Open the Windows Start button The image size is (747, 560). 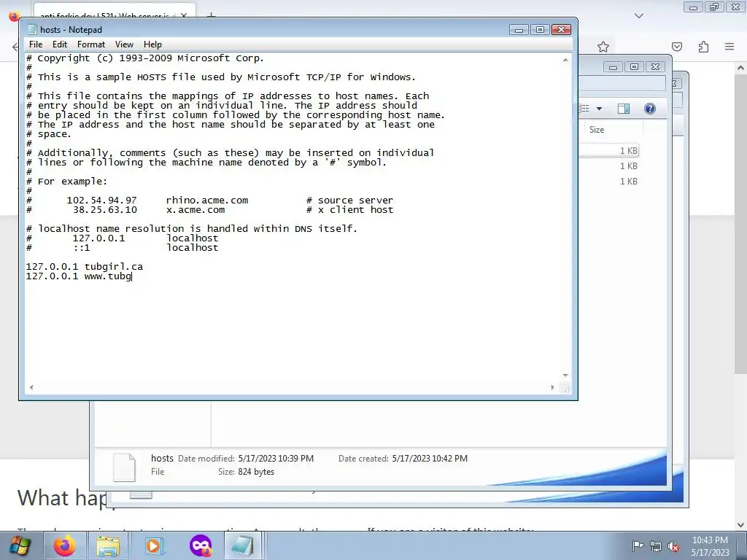tap(19, 545)
